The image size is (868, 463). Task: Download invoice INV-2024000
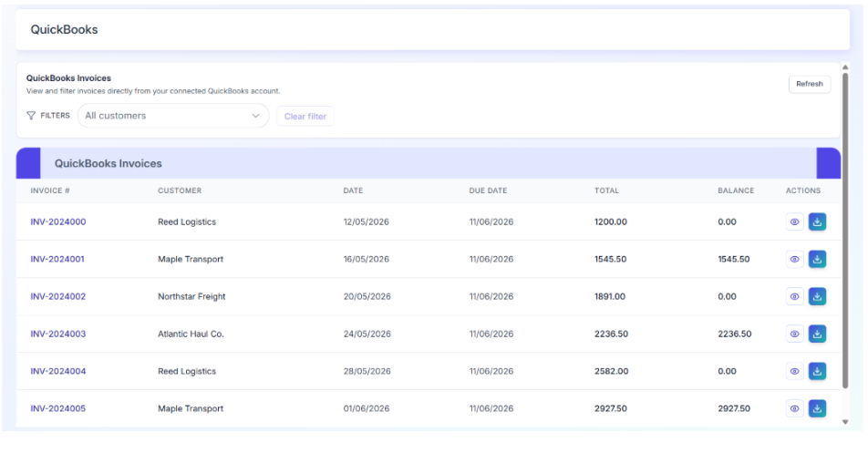tap(817, 221)
